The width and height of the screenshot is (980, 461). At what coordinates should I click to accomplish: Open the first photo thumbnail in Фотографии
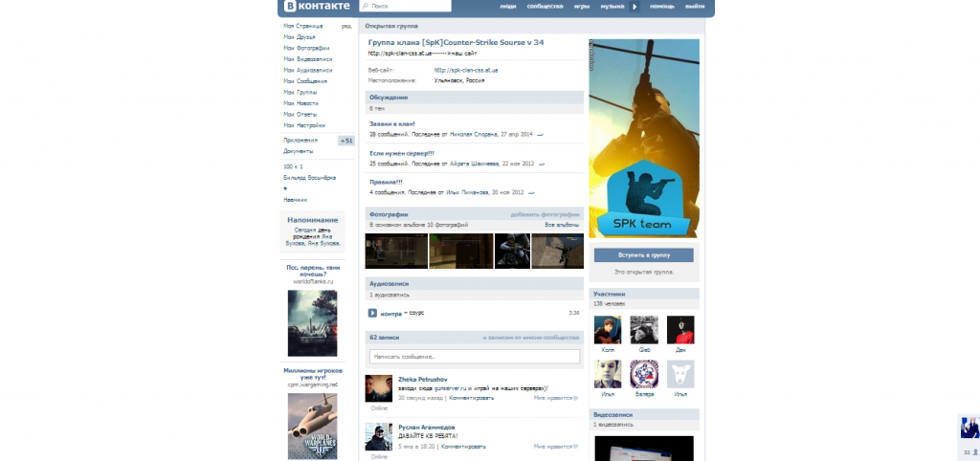395,251
